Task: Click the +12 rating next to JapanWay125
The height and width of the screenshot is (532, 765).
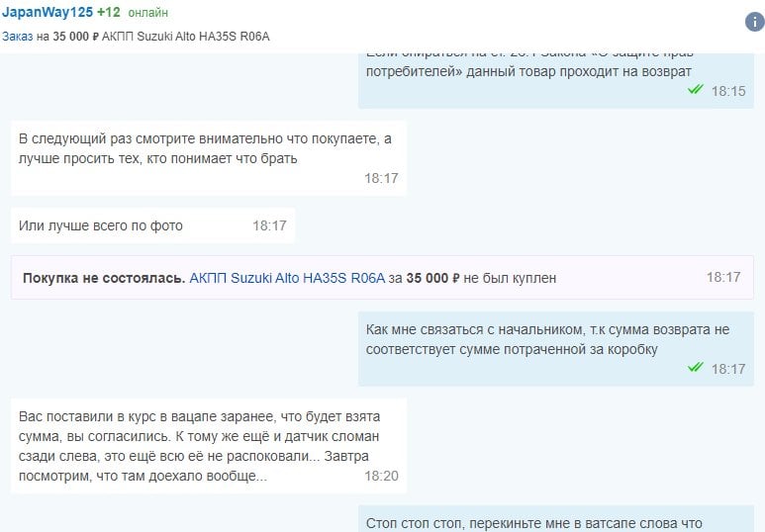Action: 108,12
